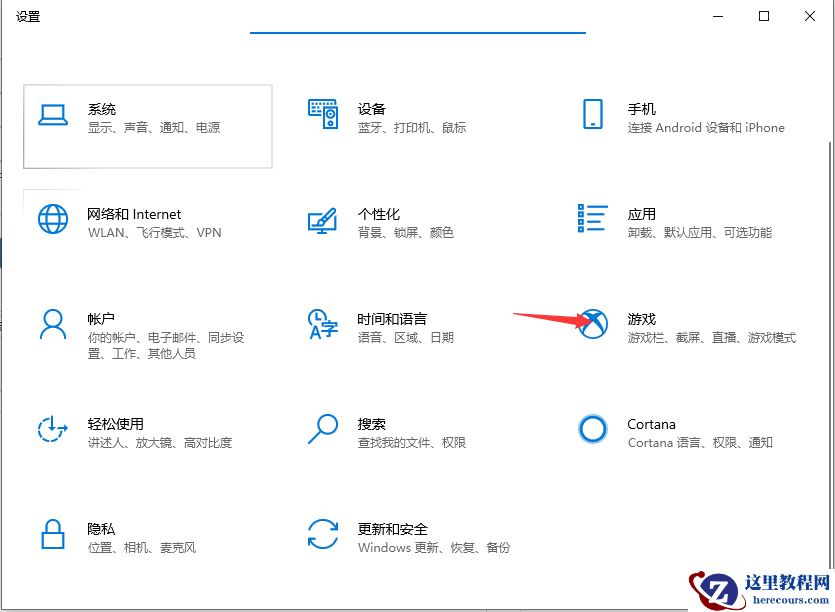点击顶部搜索输入框
Screen dimensions: 835x612
(417, 25)
